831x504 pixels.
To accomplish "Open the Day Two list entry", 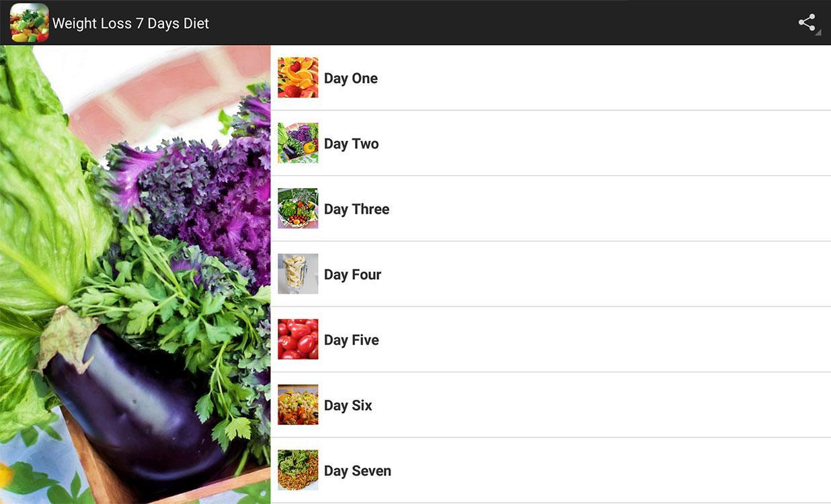I will tap(551, 143).
